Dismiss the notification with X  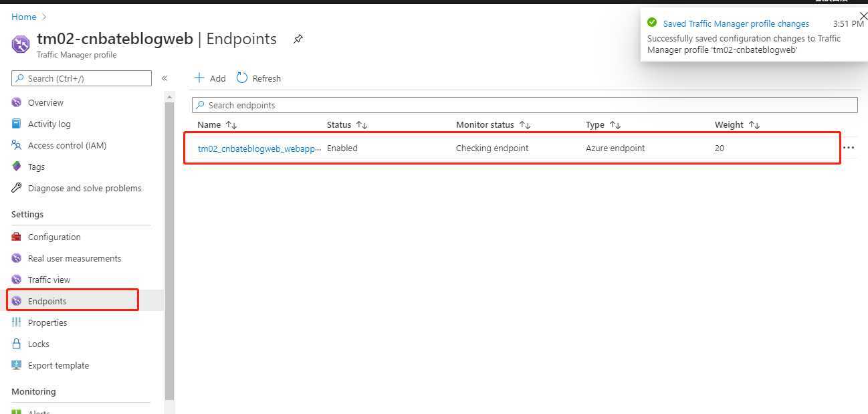click(863, 16)
